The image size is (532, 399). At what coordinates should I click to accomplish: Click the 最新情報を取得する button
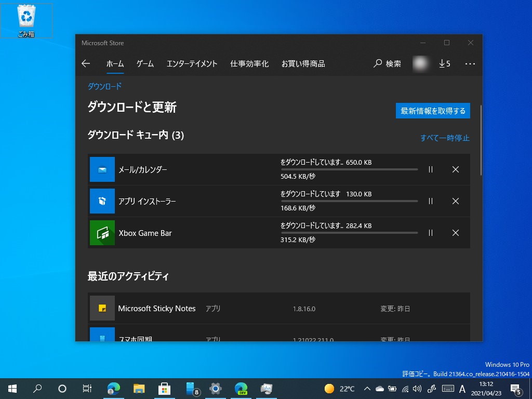(433, 111)
